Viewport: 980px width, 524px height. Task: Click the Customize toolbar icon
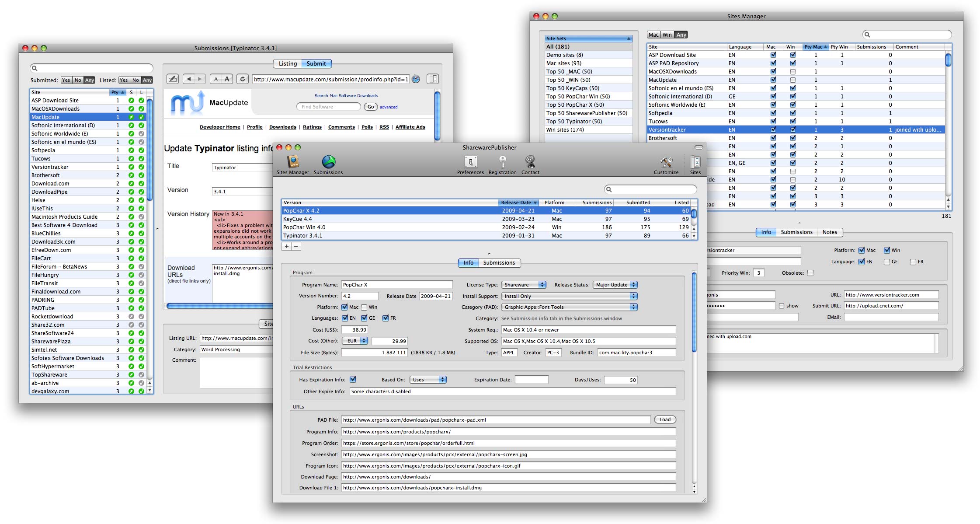pos(666,162)
